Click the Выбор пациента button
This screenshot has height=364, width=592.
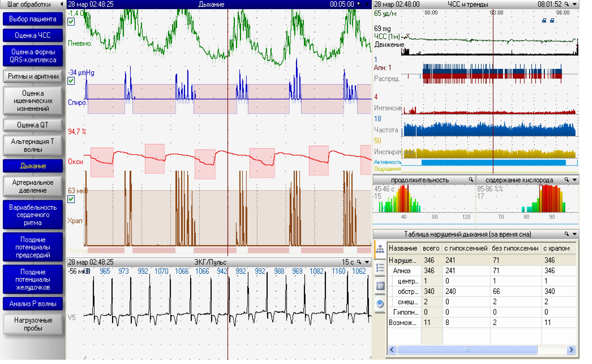[x=33, y=19]
